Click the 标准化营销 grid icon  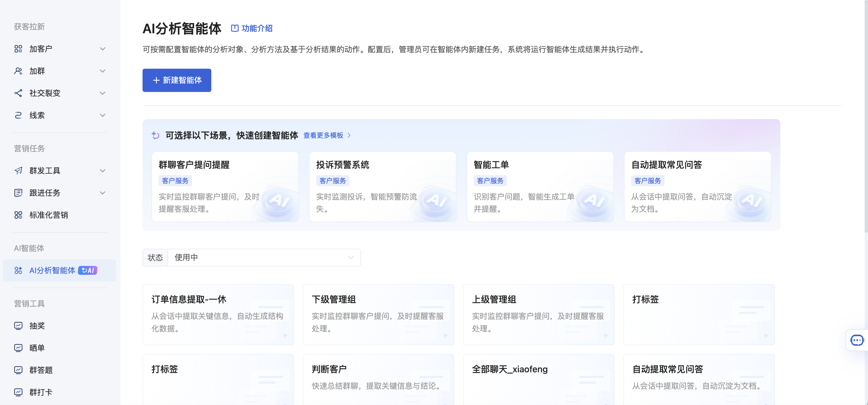[18, 215]
